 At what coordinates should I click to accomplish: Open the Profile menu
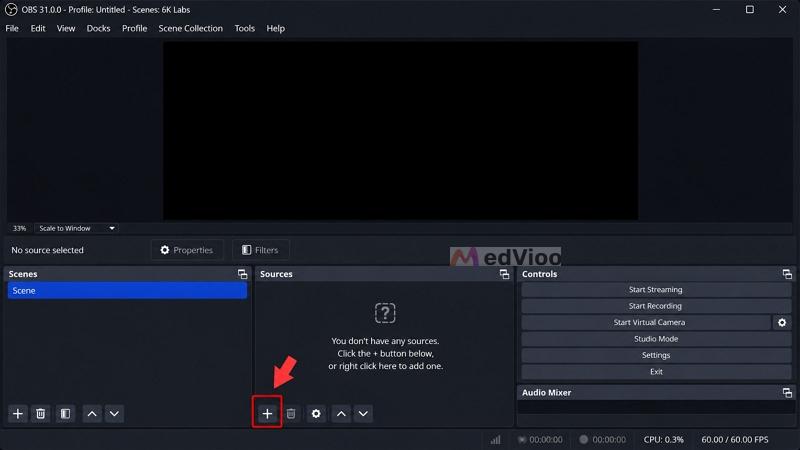[x=135, y=29]
